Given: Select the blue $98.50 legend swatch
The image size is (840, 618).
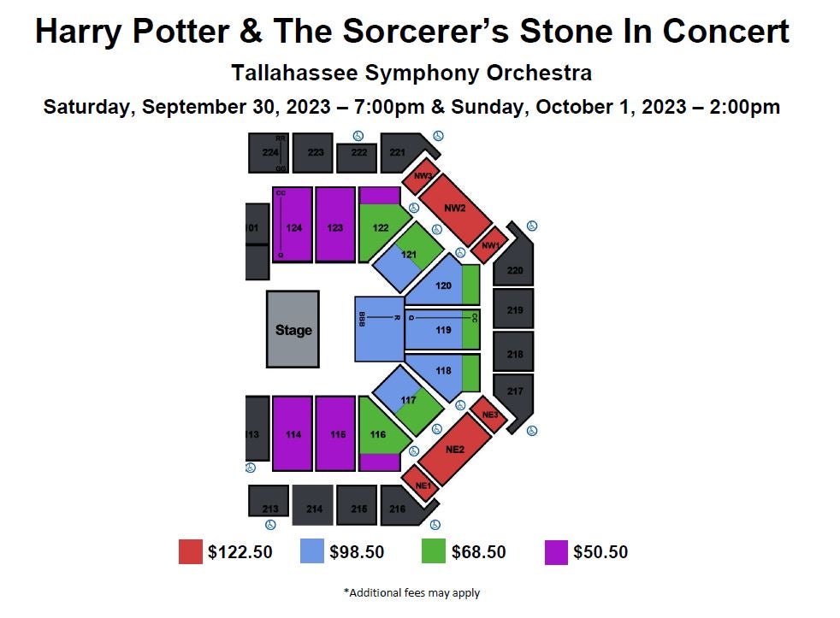Looking at the screenshot, I should point(311,551).
